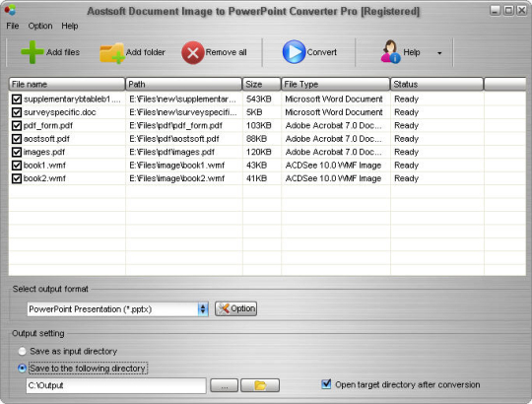Open the Help menu
The height and width of the screenshot is (404, 532).
(70, 26)
